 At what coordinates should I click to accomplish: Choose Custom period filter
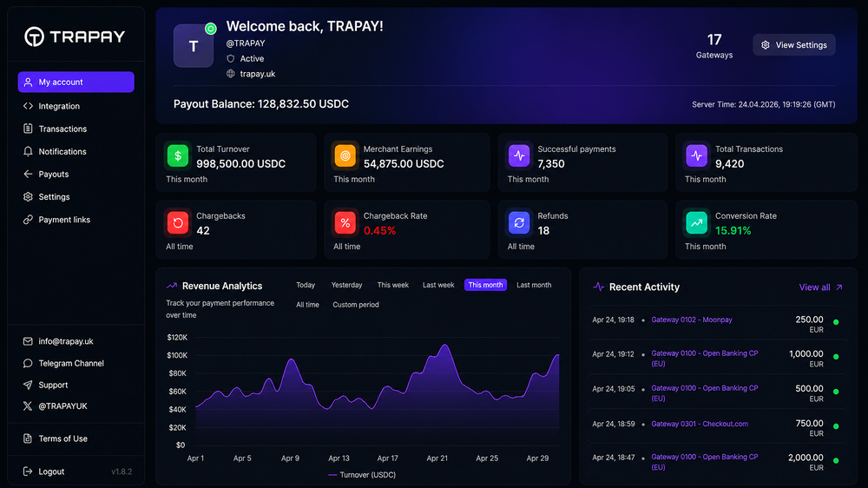355,305
